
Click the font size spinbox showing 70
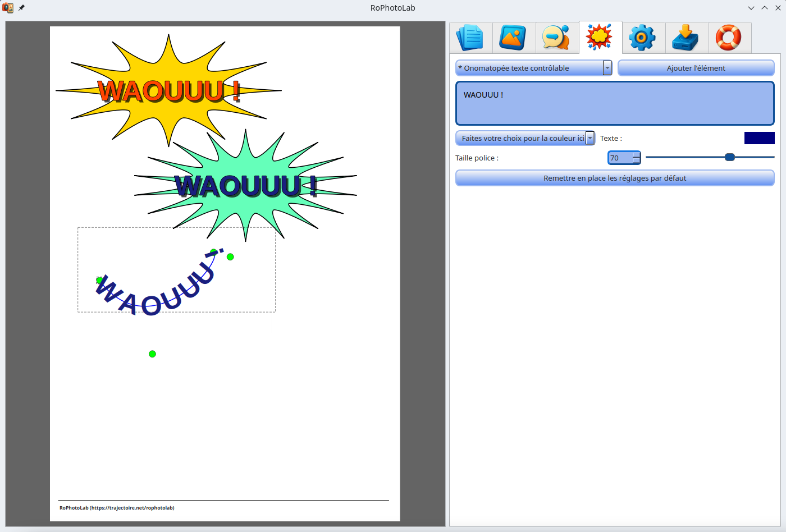coord(620,158)
